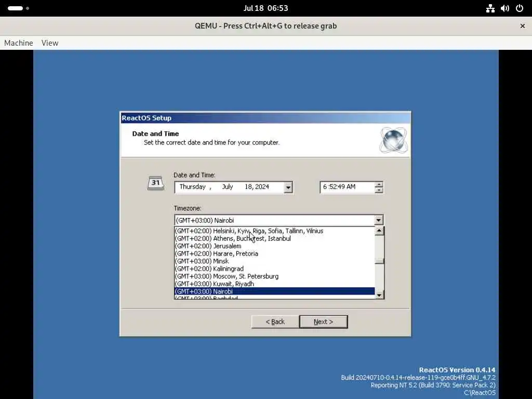The image size is (532, 399).
Task: Increase time with the up spinner arrow
Action: [379, 184]
